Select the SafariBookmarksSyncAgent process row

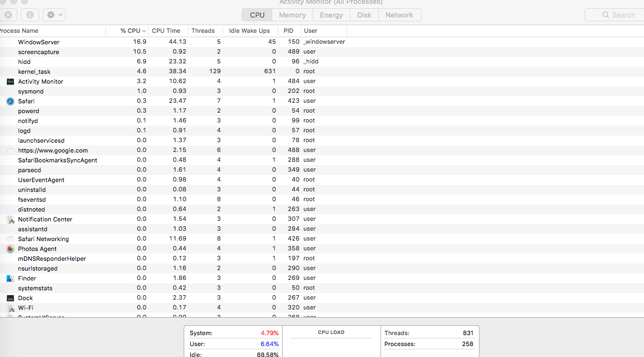322,160
